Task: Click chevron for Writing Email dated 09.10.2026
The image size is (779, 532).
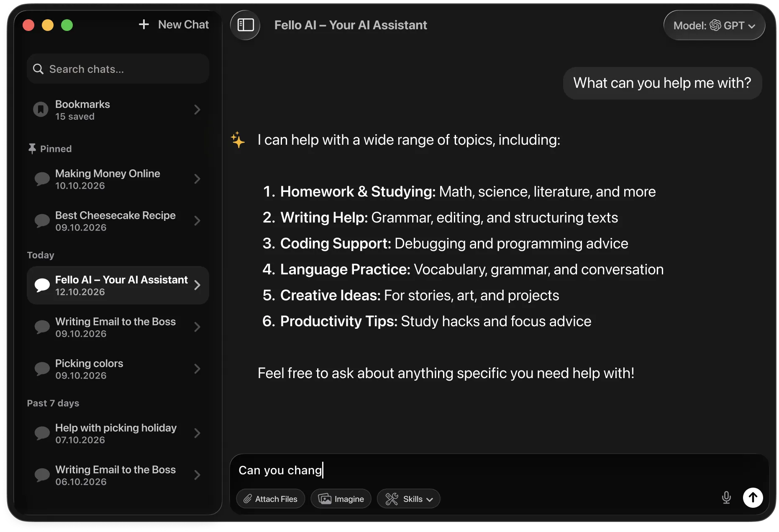Action: point(197,327)
